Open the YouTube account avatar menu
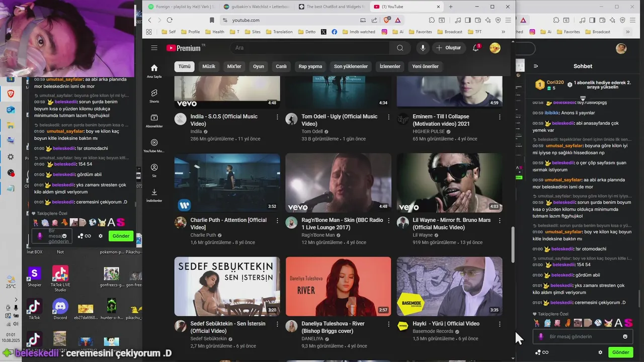The width and height of the screenshot is (644, 362). point(495,48)
